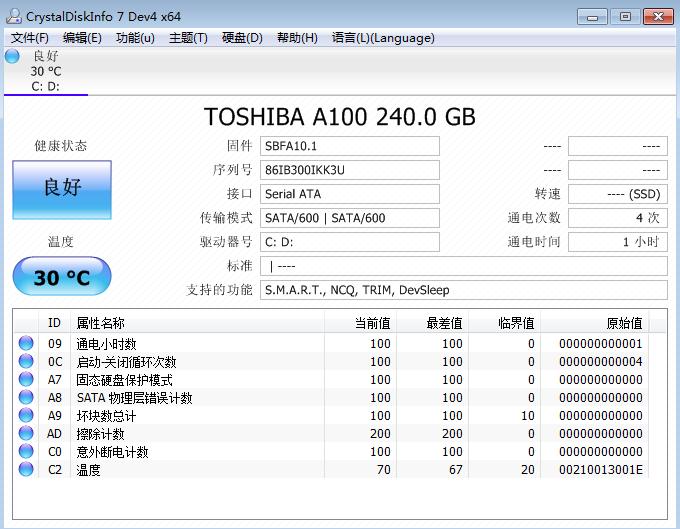Viewport: 680px width, 529px height.
Task: Click the status orb for row 09
Action: click(26, 343)
